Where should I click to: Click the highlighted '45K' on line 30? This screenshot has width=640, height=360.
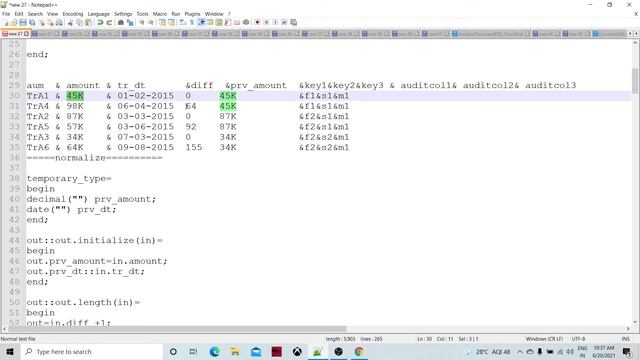click(x=75, y=96)
